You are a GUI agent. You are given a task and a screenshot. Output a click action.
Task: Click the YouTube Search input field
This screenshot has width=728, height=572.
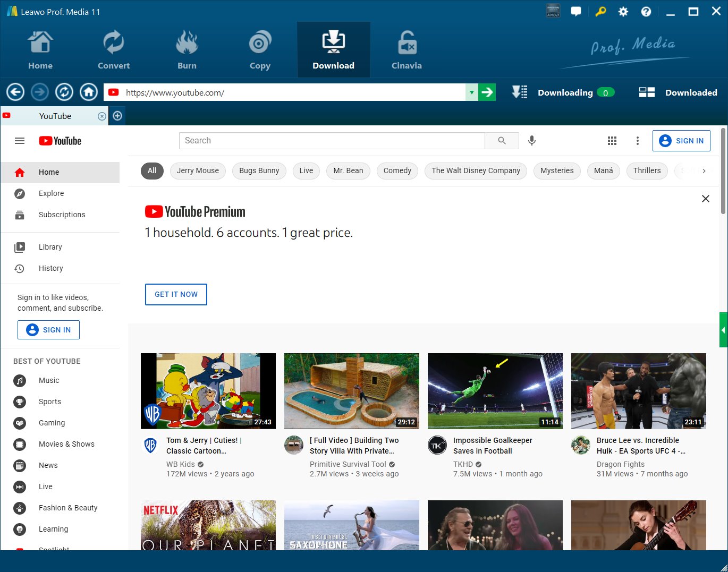(332, 141)
